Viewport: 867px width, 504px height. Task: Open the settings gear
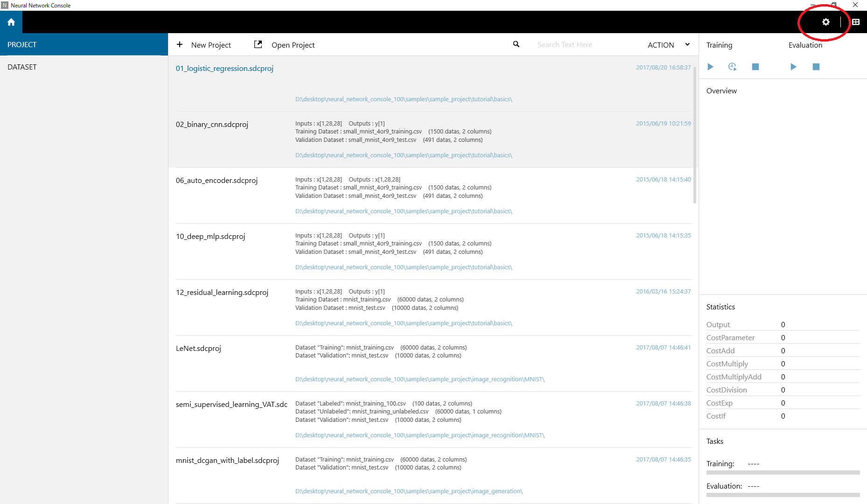(826, 22)
